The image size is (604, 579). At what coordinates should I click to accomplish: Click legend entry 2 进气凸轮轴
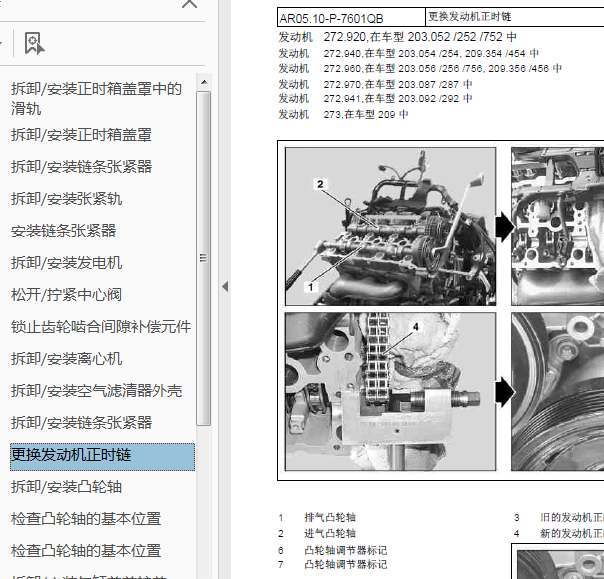(x=317, y=534)
